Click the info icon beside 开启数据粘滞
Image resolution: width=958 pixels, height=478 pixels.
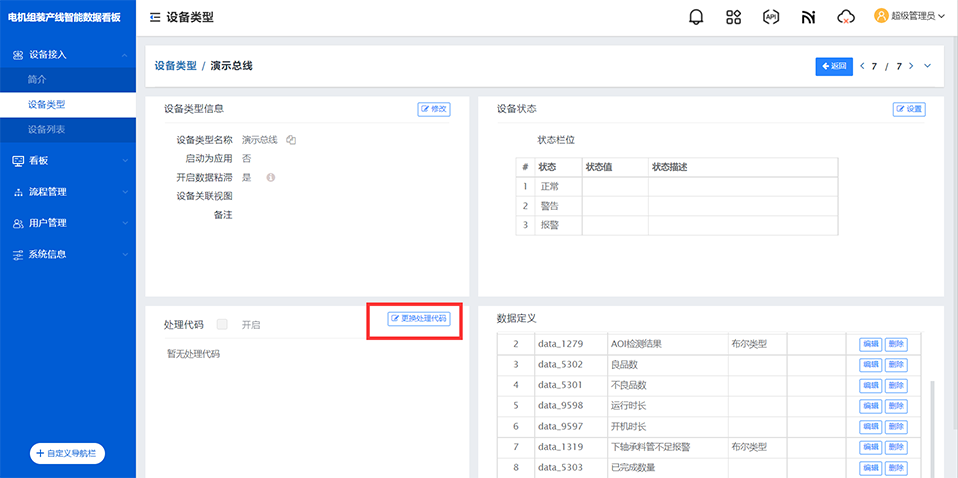click(270, 177)
